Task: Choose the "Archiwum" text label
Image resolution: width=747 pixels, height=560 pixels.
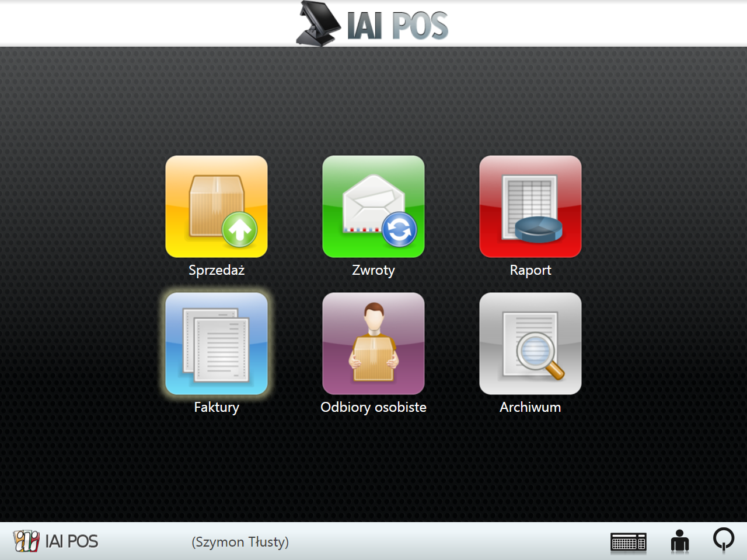Action: pos(530,407)
